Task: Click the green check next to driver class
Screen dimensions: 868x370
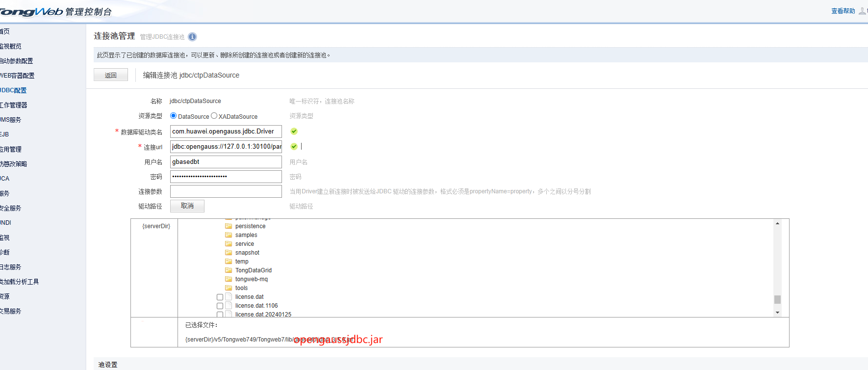Action: pyautogui.click(x=294, y=132)
